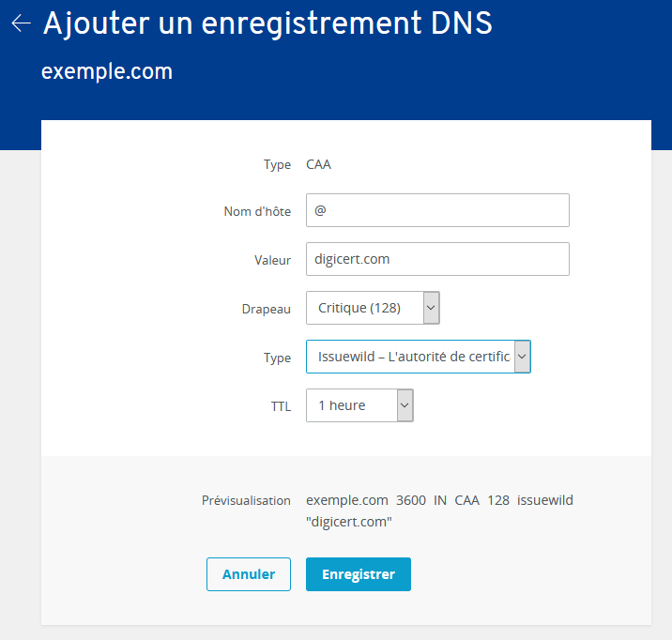
Task: Open the Type select showing Issuewild
Action: (x=419, y=357)
